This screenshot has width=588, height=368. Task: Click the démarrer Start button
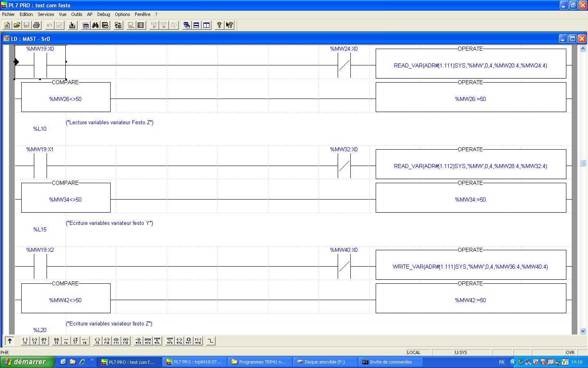tap(27, 362)
